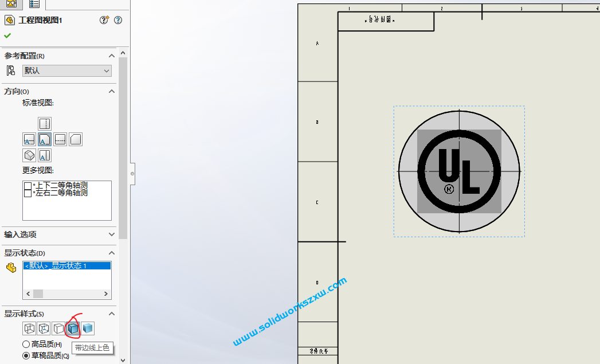Screen dimensions: 600x364
Task: Collapse the 方向 section
Action: click(112, 91)
